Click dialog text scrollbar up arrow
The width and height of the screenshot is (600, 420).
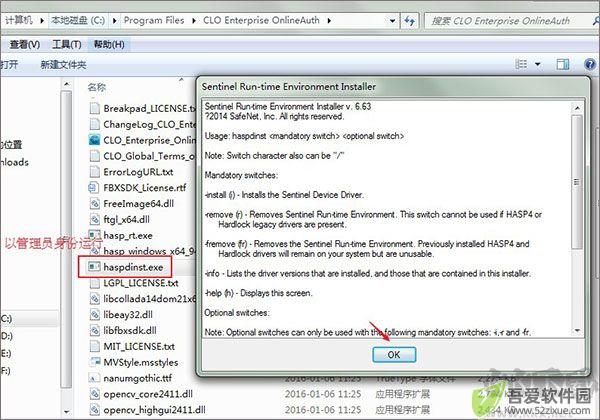pyautogui.click(x=577, y=108)
